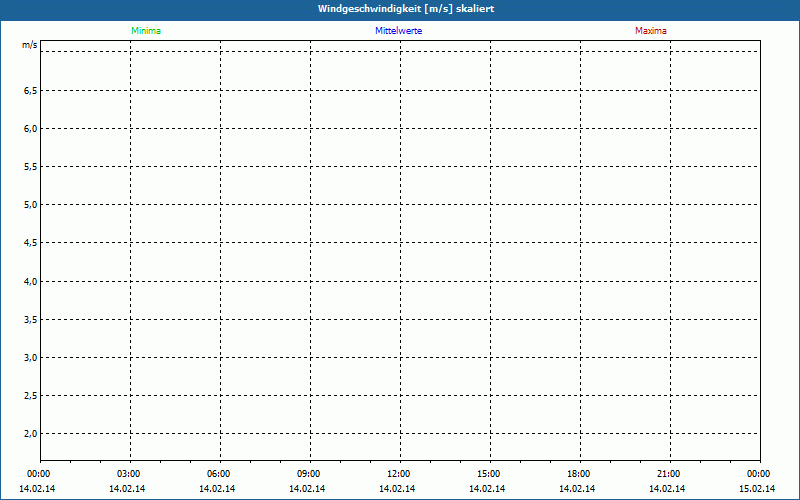Click the chart title Windgeschwindigkeit [m/s] skaliert
Screen dimensions: 800x500
pos(406,9)
